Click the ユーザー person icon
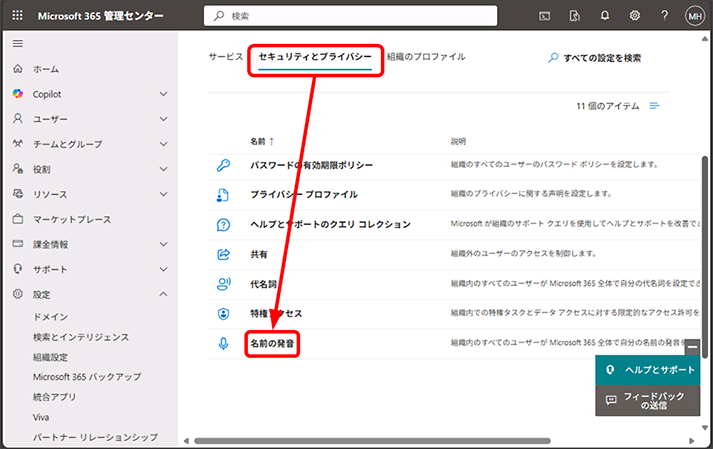Image resolution: width=713 pixels, height=449 pixels. coord(18,119)
